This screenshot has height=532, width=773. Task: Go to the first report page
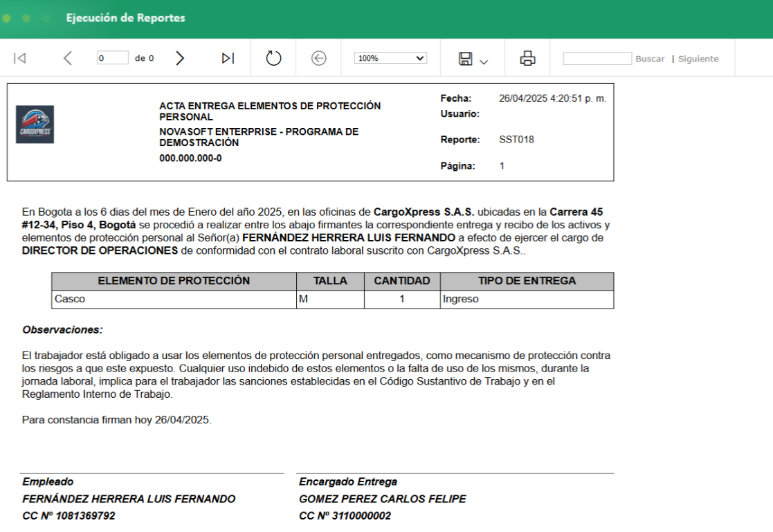click(19, 58)
